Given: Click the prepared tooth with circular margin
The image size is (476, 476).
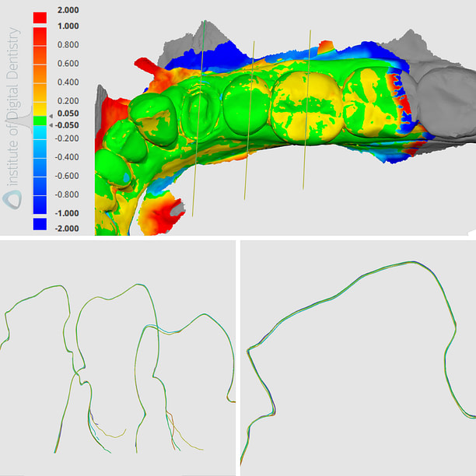Looking at the screenshot, I should click(x=197, y=105).
